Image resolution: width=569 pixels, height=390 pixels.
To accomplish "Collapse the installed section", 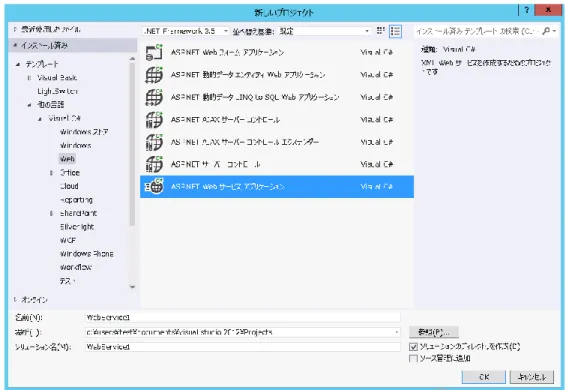I will coord(15,45).
